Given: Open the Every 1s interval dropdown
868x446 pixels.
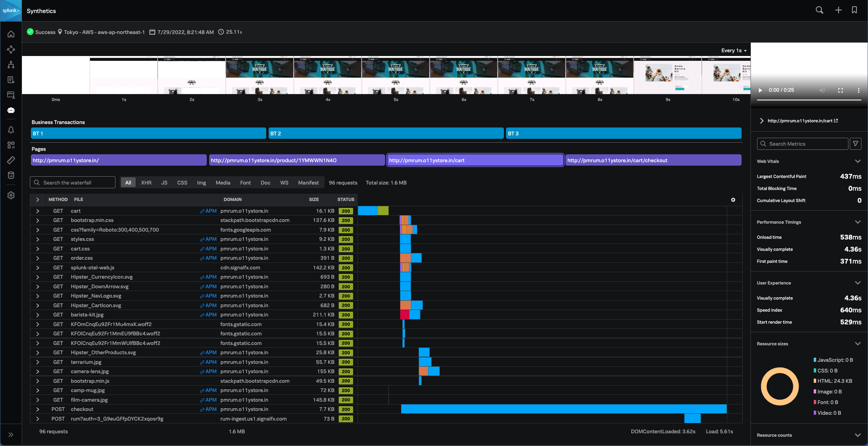Looking at the screenshot, I should point(734,51).
